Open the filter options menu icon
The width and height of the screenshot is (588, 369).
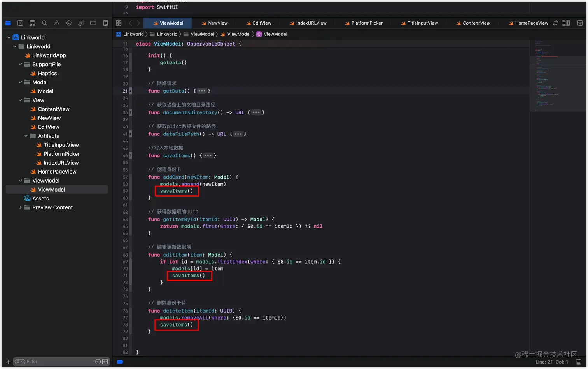20,362
